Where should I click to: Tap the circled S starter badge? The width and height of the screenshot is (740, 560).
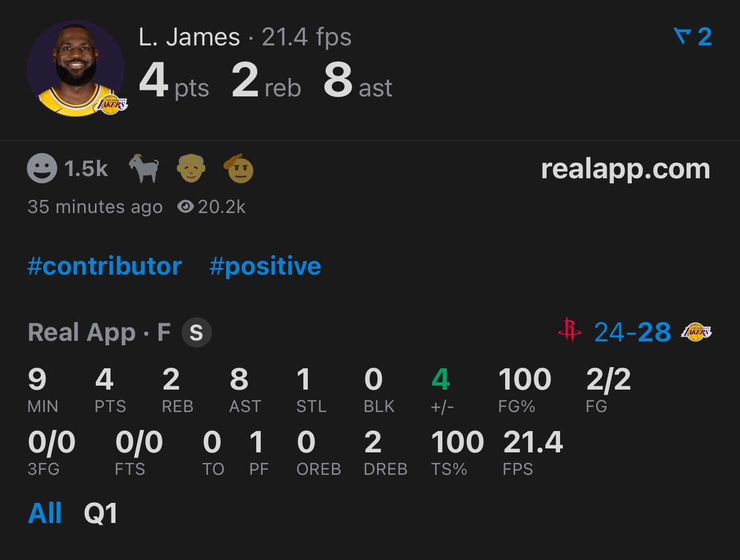coord(196,332)
